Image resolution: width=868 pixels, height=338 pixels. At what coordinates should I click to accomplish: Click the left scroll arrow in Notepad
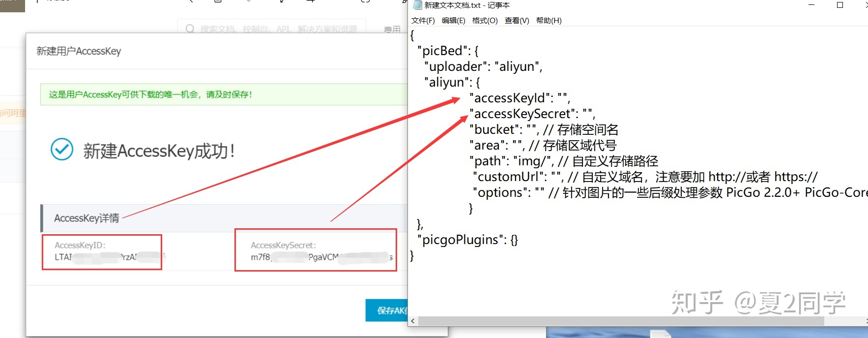coord(413,321)
